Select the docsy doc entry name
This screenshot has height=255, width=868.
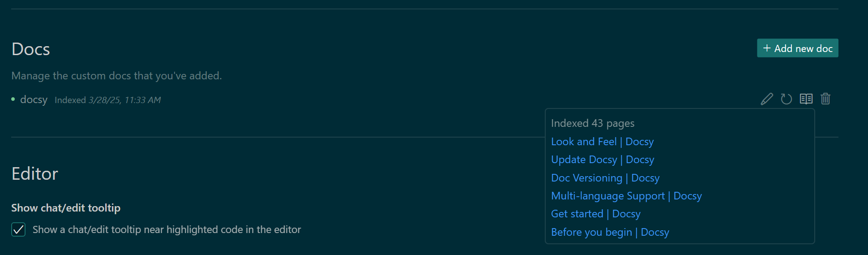(34, 99)
